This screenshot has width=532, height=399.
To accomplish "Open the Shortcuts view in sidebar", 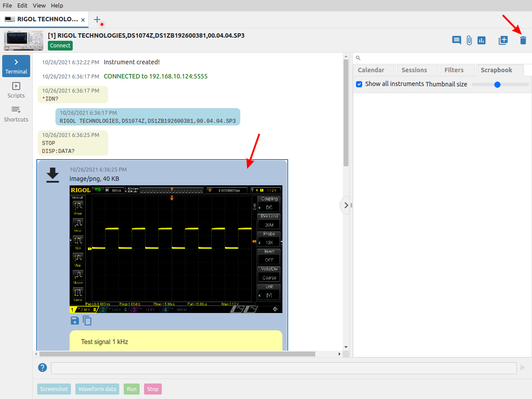I will [x=16, y=114].
